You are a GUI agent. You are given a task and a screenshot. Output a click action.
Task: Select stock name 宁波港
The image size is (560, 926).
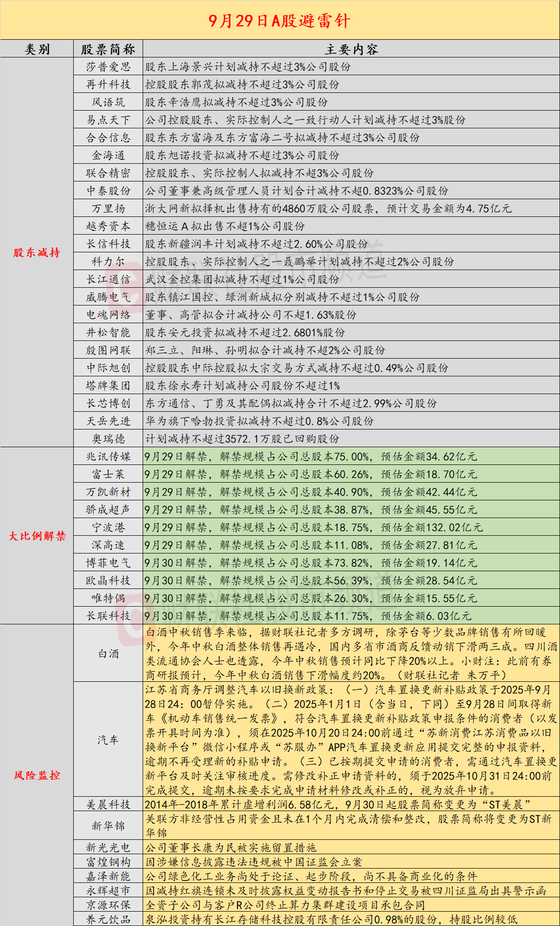(x=108, y=527)
